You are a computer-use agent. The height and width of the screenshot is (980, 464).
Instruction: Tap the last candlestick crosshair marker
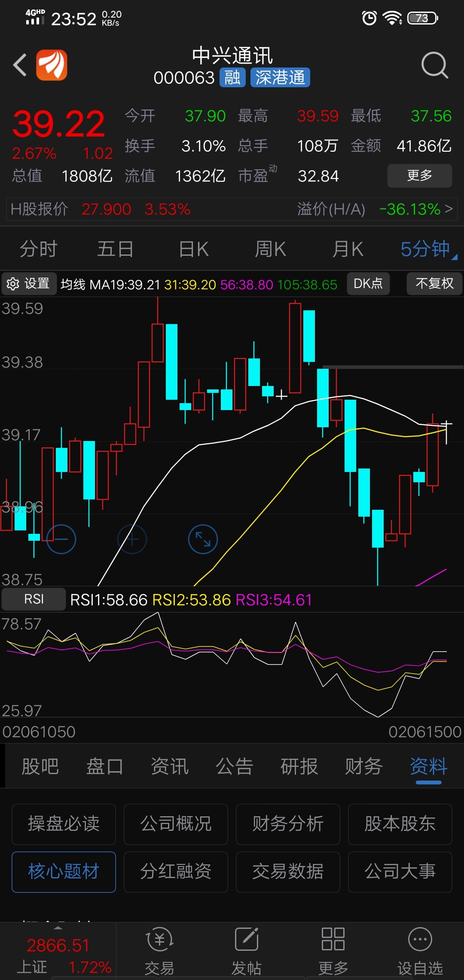point(446,432)
